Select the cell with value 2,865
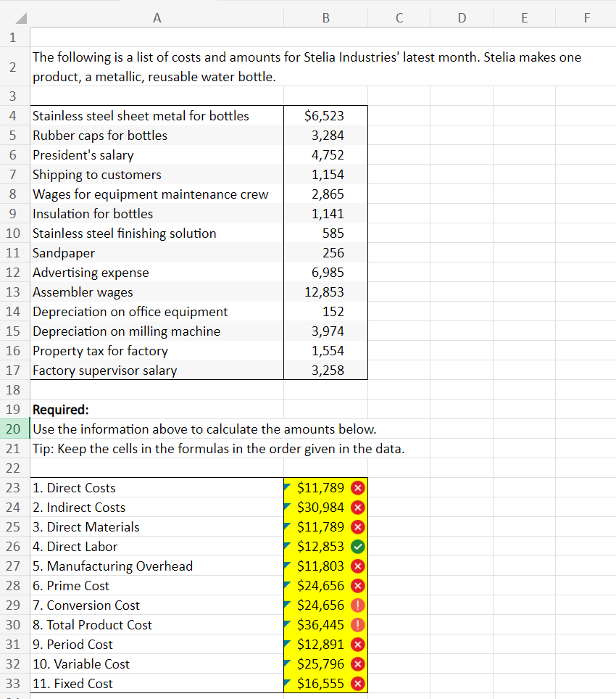616x699 pixels. 325,194
